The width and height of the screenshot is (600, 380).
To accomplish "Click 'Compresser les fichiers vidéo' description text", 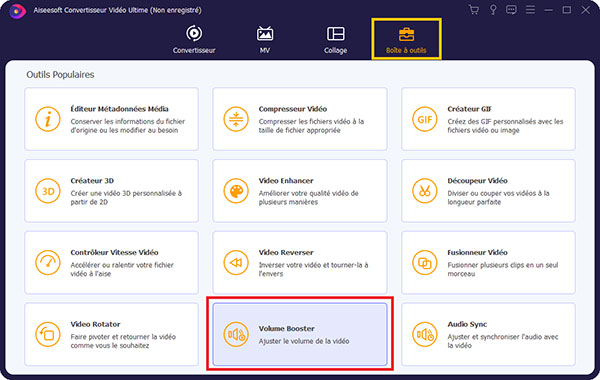I will click(311, 126).
